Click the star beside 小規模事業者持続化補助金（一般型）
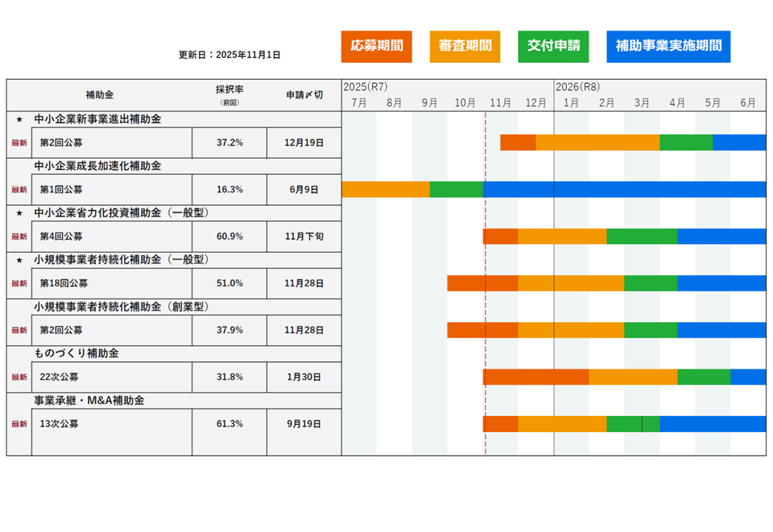 19,259
